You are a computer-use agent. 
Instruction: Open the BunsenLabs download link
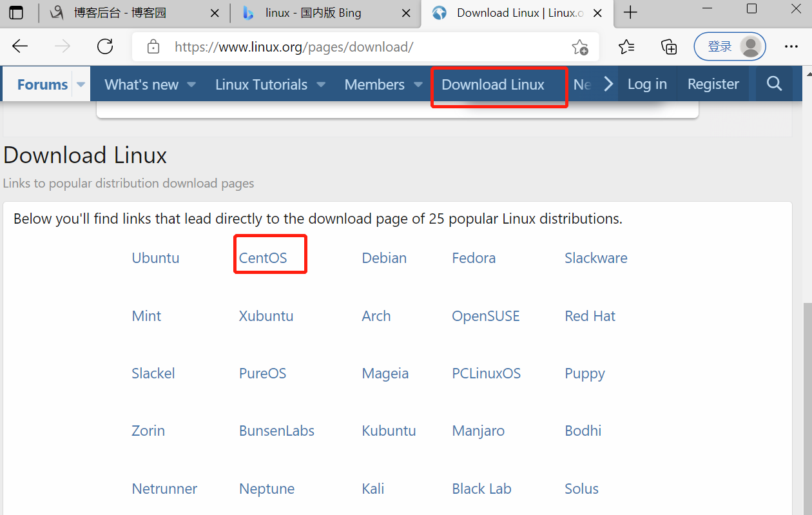[x=277, y=431]
